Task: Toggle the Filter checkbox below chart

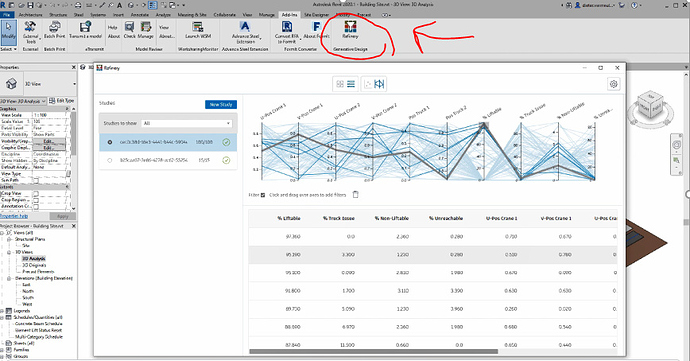Action: click(263, 195)
